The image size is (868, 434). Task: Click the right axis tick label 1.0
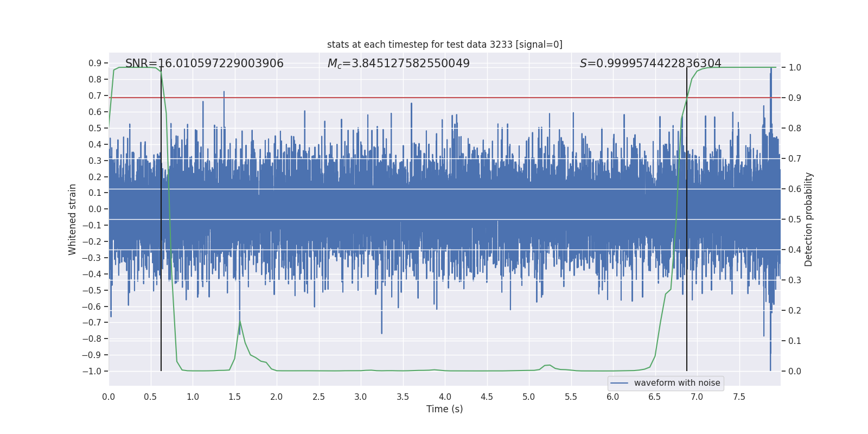tap(794, 68)
